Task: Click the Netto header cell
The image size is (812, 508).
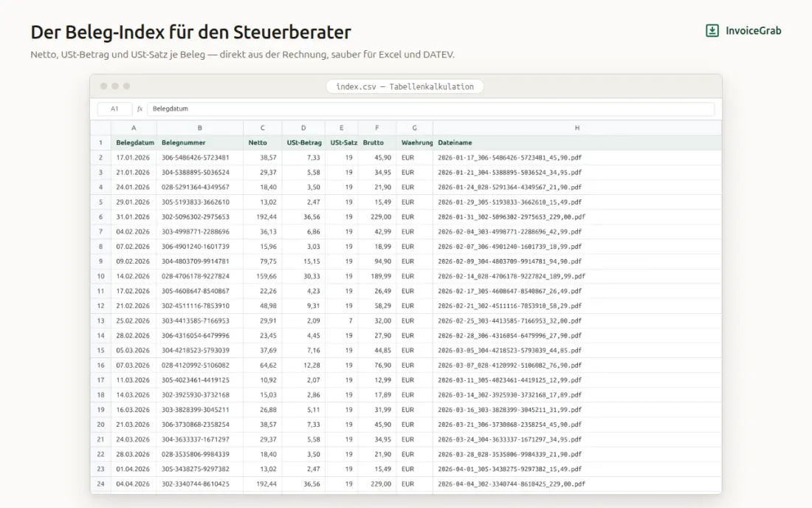Action: (263, 143)
